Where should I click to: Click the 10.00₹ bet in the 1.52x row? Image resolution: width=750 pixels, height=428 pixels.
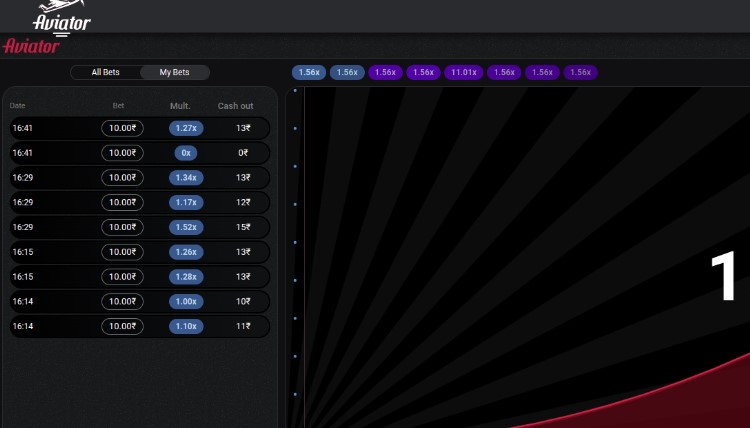(122, 227)
